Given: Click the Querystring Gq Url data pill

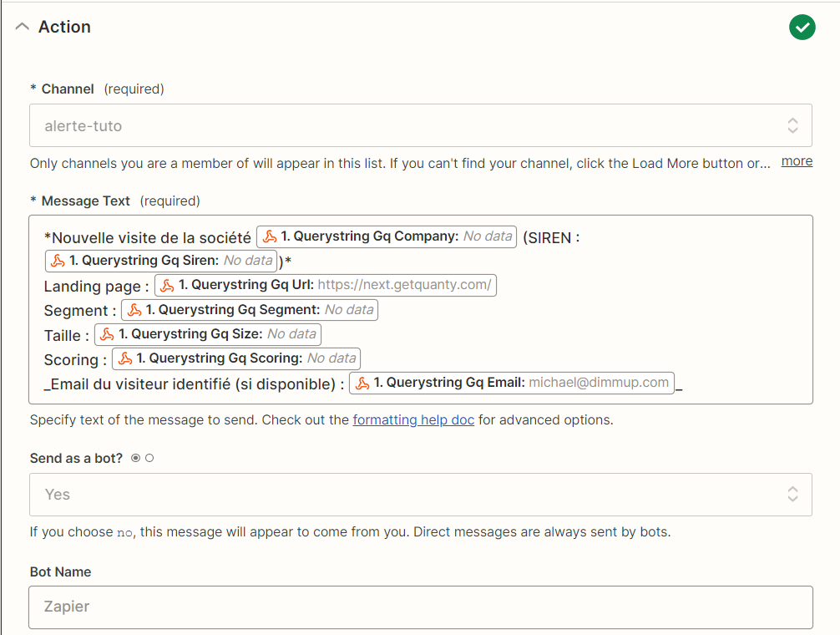Looking at the screenshot, I should 325,285.
